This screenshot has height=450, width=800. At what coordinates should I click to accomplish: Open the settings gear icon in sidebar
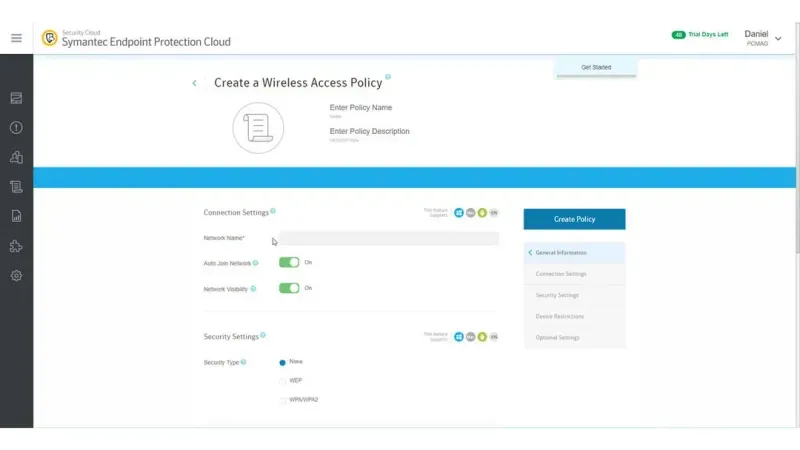16,276
